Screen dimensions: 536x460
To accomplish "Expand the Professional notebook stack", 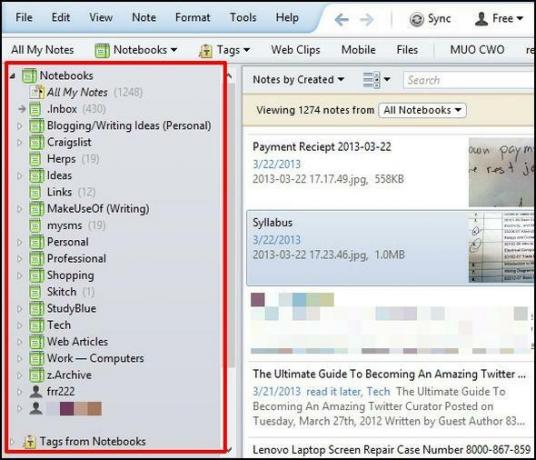I will pos(20,259).
